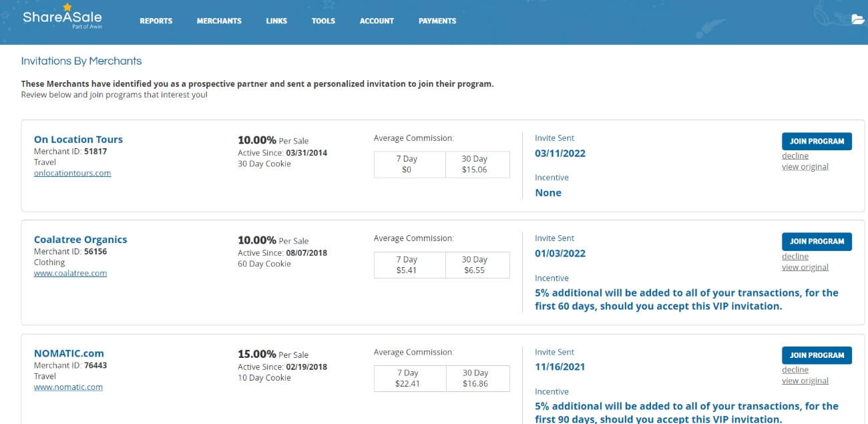Viewport: 868px width, 424px height.
Task: Click Merchant ID 51817 text
Action: (70, 152)
